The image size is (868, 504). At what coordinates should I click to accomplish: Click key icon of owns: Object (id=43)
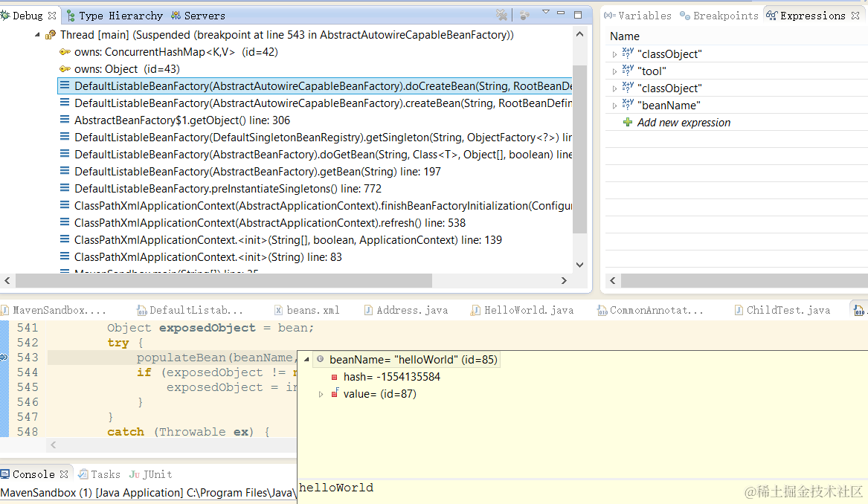click(x=65, y=69)
